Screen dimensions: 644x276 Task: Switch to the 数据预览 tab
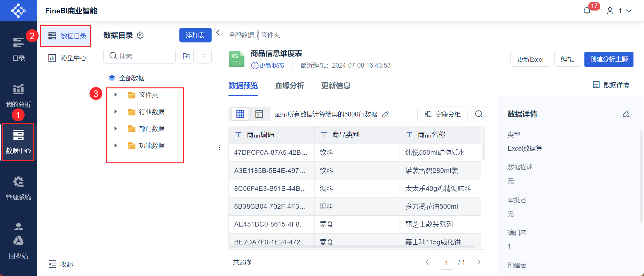(243, 86)
